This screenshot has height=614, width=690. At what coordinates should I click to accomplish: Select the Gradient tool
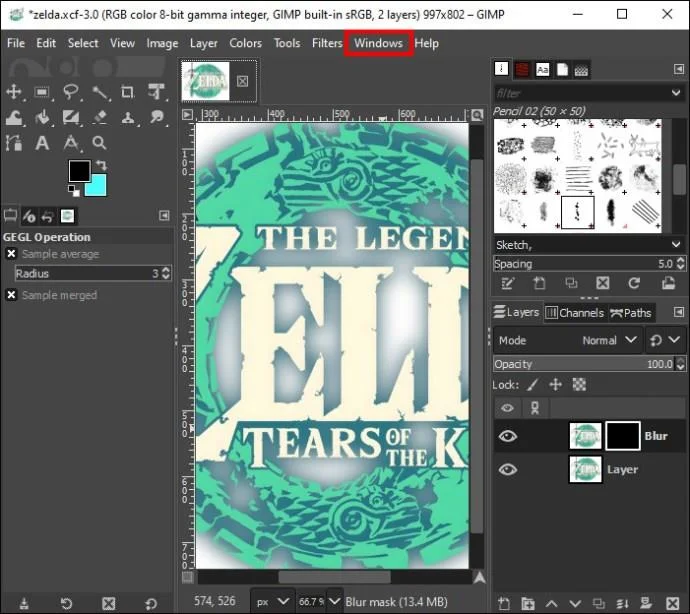coord(71,118)
